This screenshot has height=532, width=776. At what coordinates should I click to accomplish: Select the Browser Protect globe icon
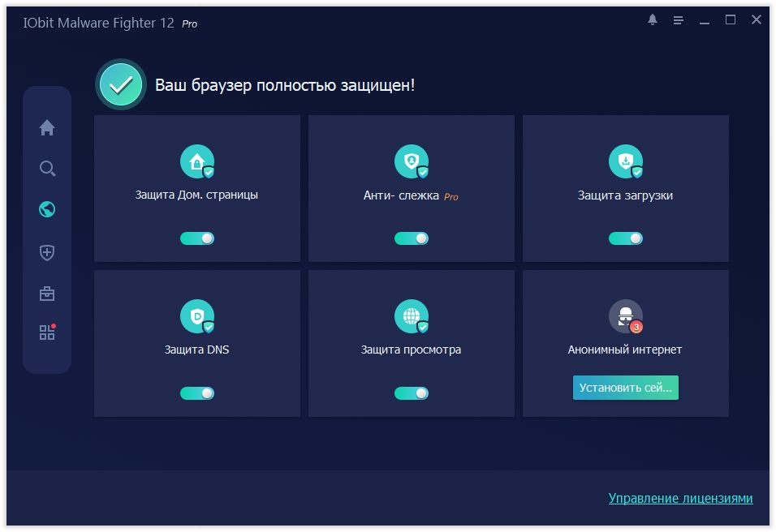point(47,209)
